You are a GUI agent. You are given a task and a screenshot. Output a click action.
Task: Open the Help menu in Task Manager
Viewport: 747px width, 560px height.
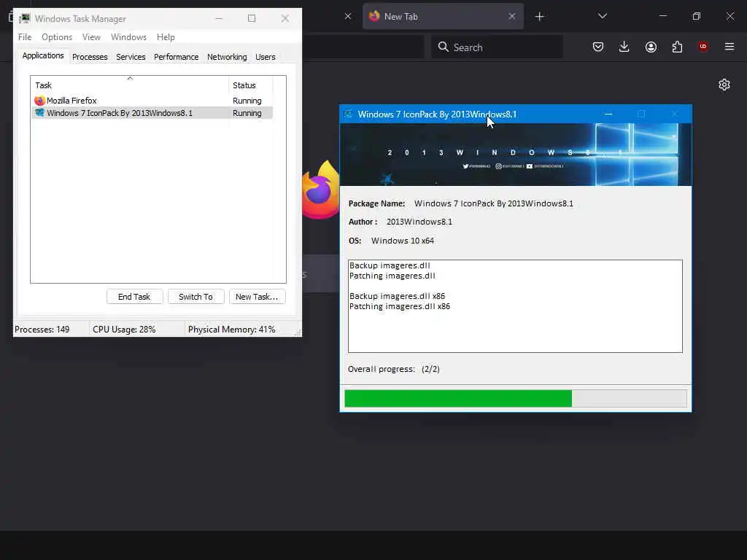tap(166, 37)
